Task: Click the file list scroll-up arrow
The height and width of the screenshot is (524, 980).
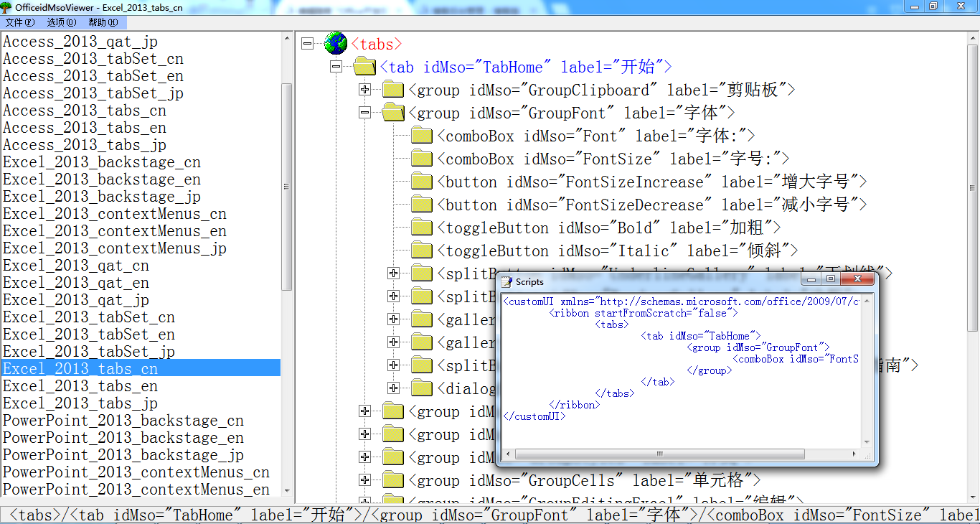Action: point(287,37)
